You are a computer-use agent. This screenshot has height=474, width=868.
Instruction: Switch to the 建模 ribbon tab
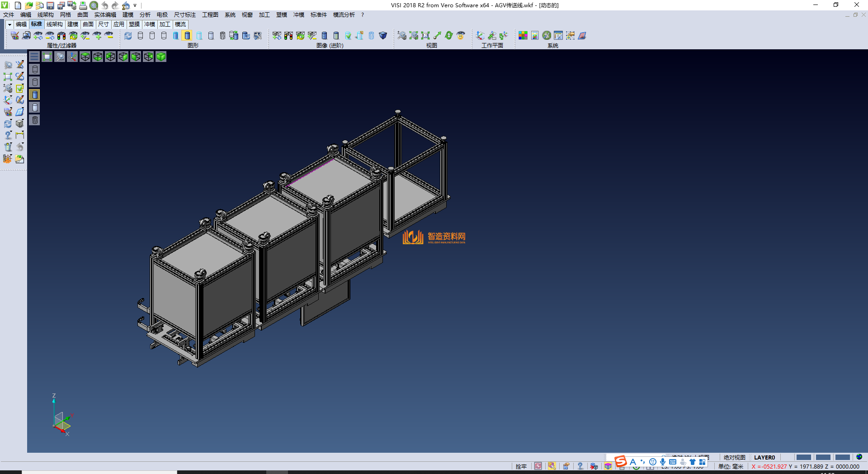coord(72,24)
